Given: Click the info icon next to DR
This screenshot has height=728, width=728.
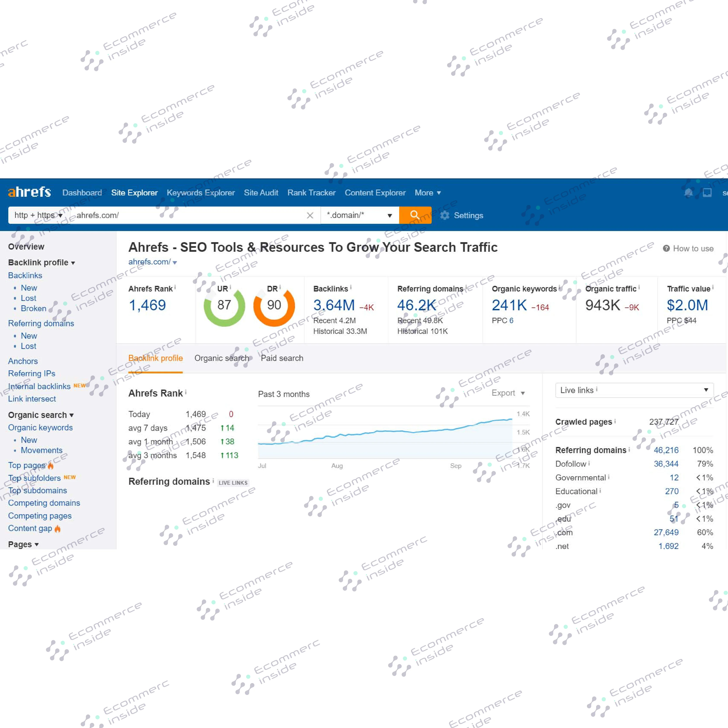Looking at the screenshot, I should pyautogui.click(x=280, y=288).
